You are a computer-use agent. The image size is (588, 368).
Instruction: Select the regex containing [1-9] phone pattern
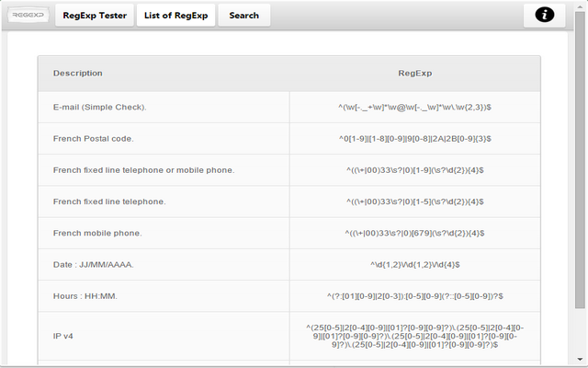[x=414, y=170]
